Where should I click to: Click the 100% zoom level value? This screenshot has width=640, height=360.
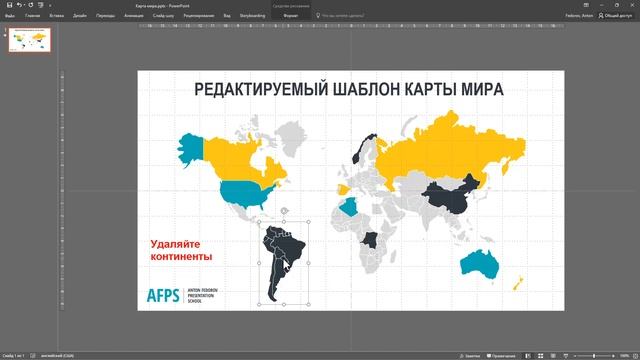pos(624,356)
